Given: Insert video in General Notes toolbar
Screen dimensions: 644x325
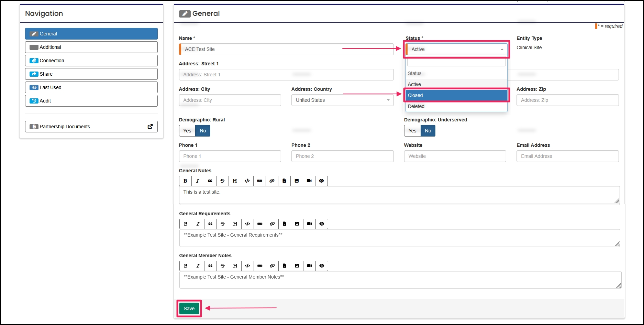Looking at the screenshot, I should tap(309, 181).
